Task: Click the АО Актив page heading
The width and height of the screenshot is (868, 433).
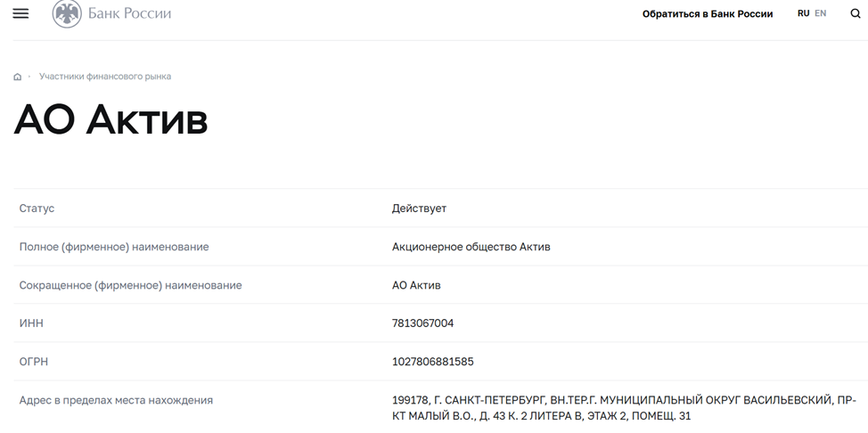Action: coord(111,119)
